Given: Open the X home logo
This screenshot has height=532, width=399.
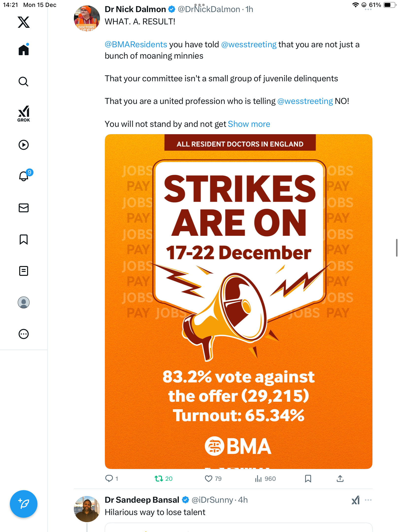Looking at the screenshot, I should point(24,22).
